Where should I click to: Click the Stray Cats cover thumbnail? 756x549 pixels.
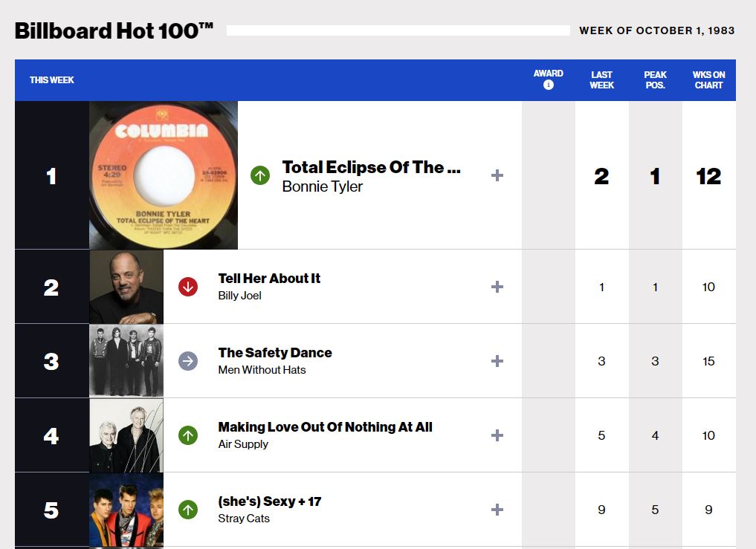tap(126, 510)
